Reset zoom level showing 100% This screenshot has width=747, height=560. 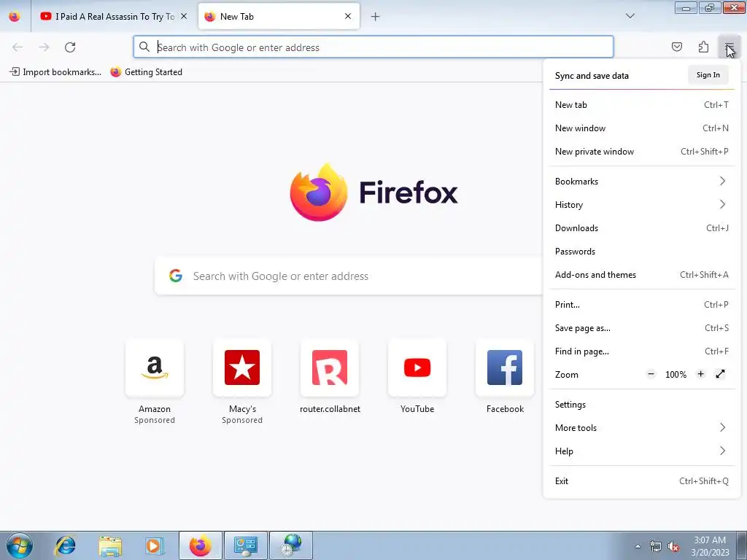(x=676, y=375)
